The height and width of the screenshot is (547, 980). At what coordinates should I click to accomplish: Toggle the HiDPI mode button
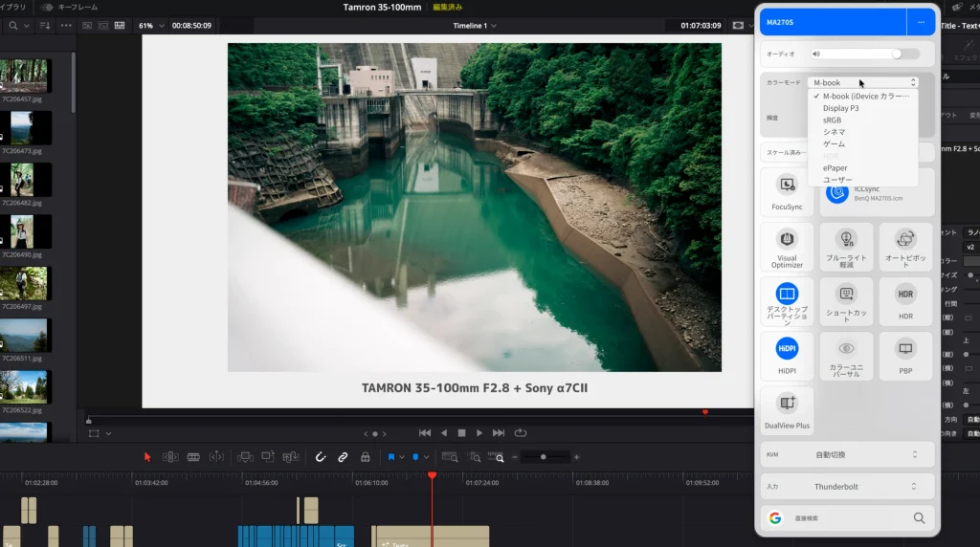787,357
